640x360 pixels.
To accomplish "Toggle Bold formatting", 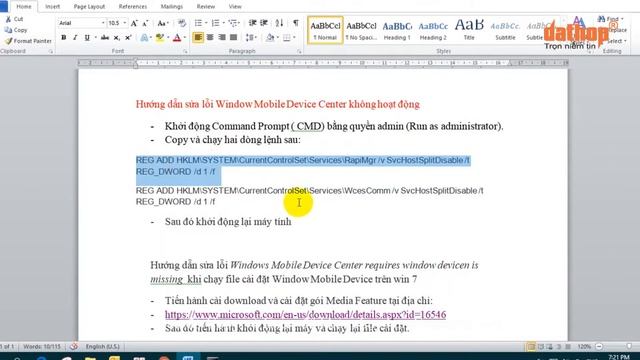I will coord(64,38).
